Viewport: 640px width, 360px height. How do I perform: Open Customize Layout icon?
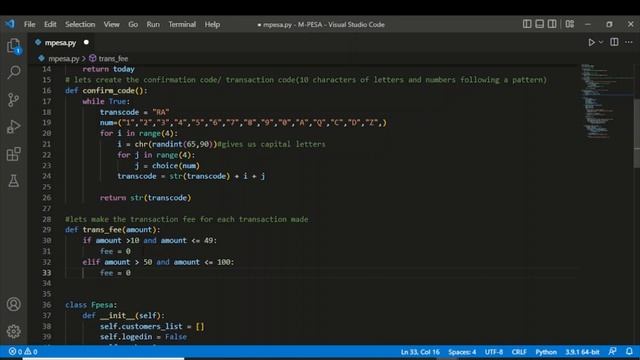coord(570,24)
